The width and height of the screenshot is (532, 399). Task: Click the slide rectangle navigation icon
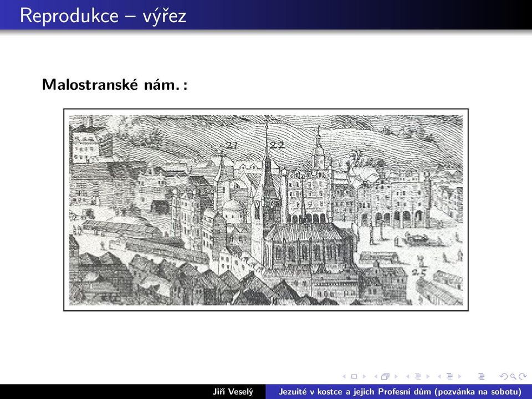pos(354,376)
